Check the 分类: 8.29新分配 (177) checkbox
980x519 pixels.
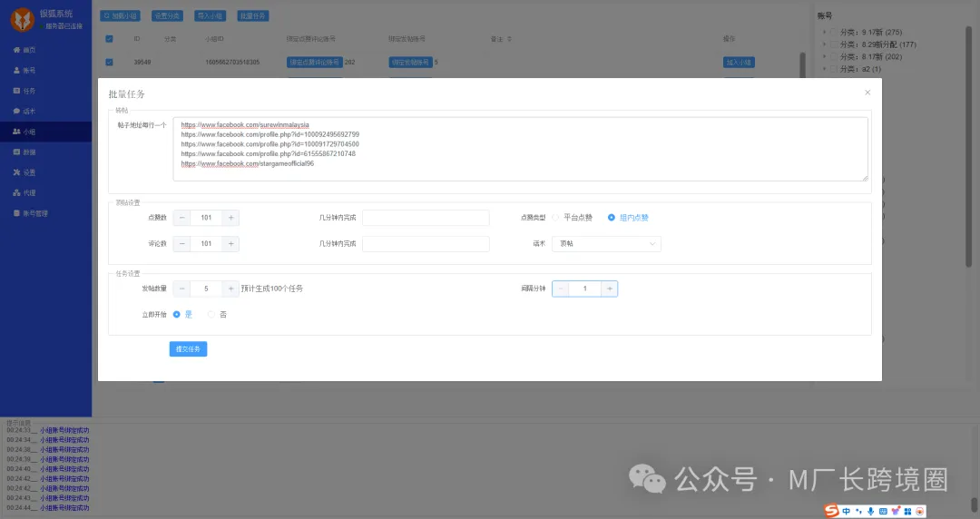833,44
